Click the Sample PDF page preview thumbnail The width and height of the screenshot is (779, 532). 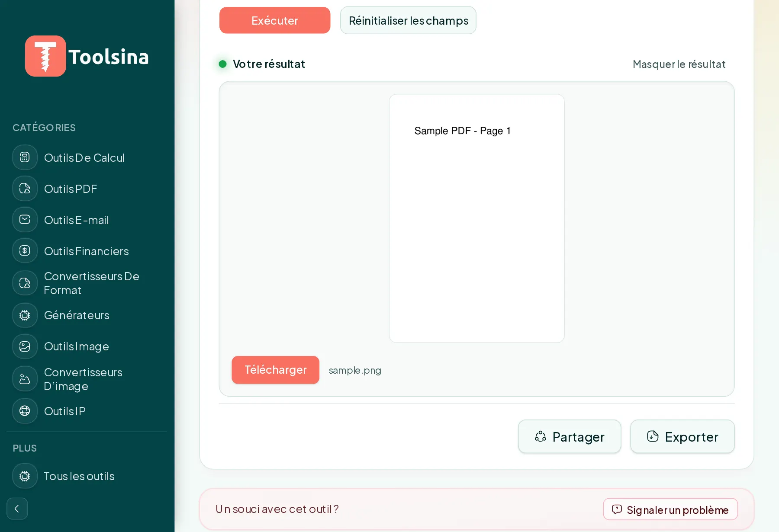pos(476,218)
